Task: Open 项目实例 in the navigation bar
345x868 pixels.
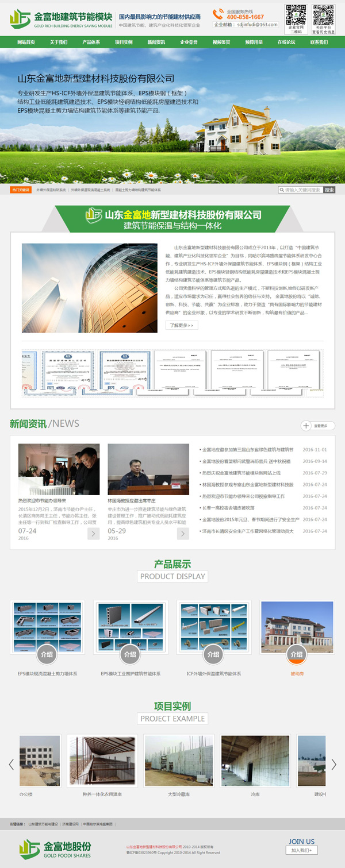Action: 124,42
